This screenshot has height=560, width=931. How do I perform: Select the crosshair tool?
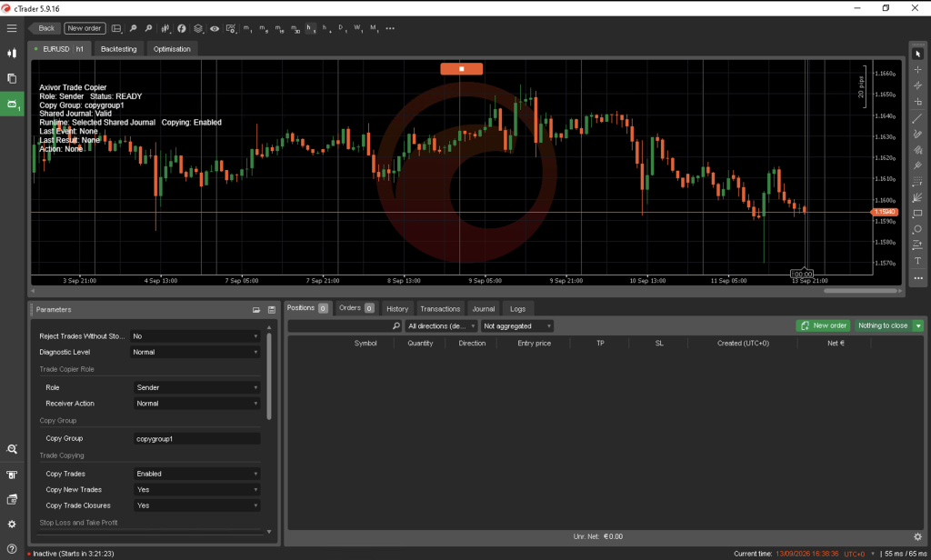[x=918, y=69]
